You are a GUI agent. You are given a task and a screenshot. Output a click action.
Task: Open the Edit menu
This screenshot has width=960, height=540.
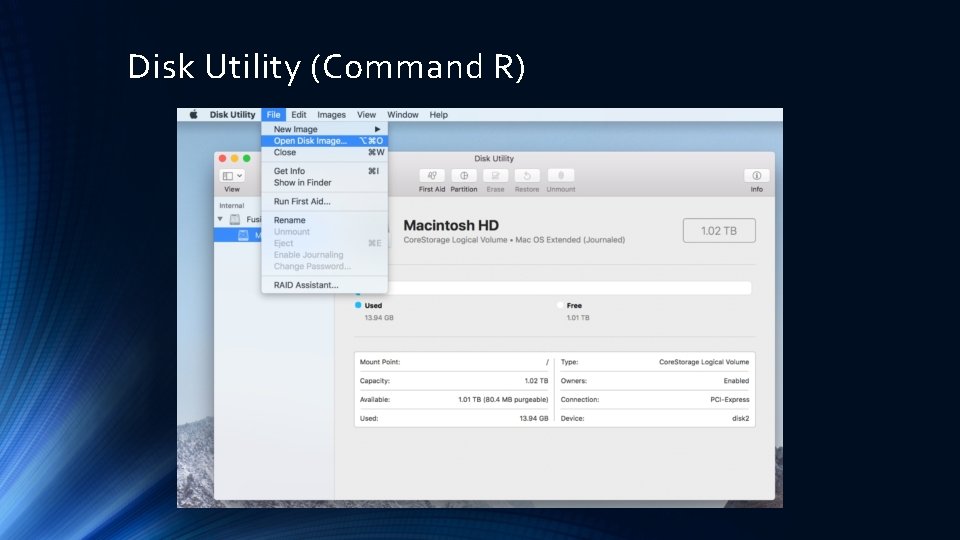click(x=299, y=114)
